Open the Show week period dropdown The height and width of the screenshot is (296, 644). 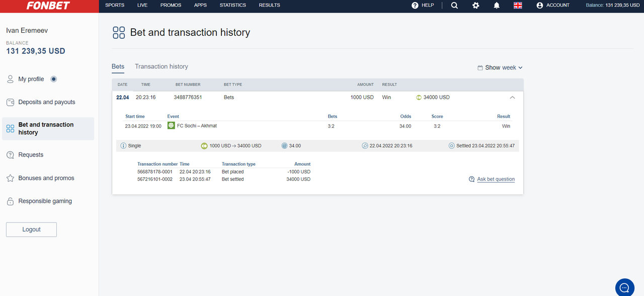(500, 67)
